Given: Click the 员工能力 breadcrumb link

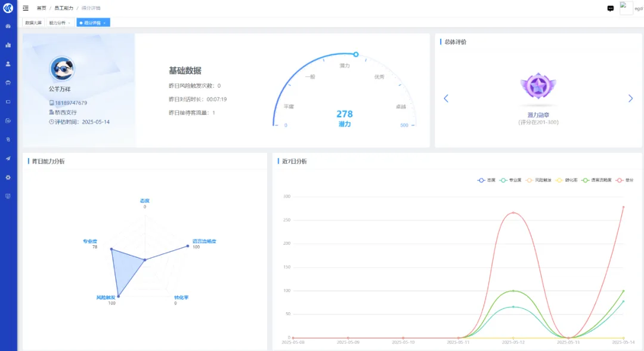Looking at the screenshot, I should [64, 8].
